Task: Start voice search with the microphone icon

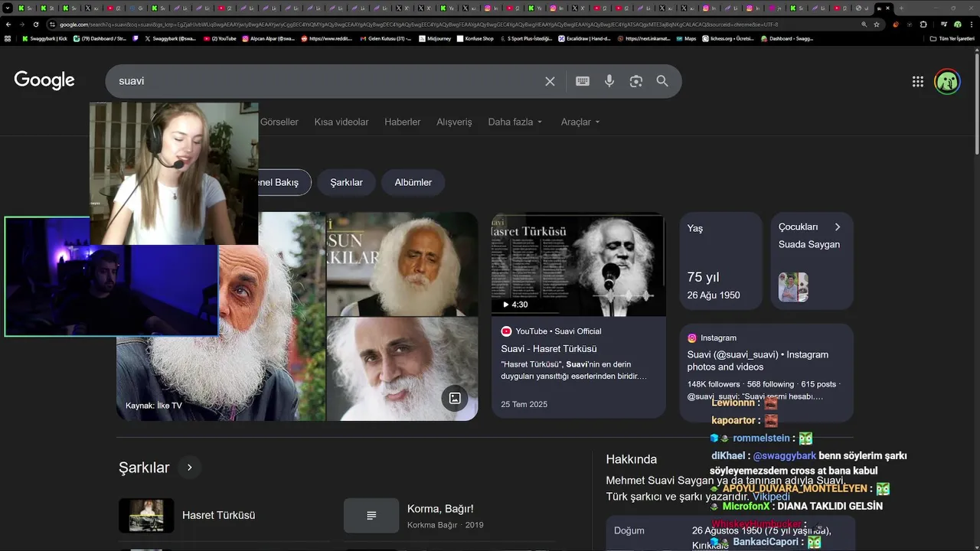Action: (609, 81)
